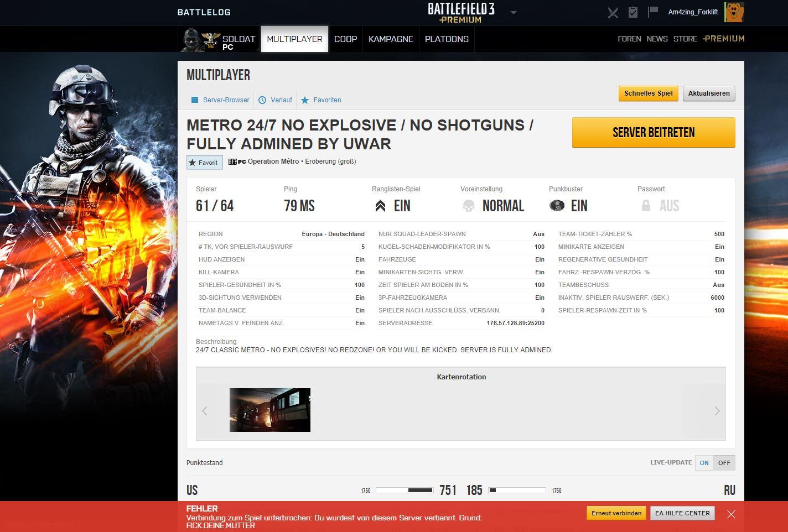788x532 pixels.
Task: Expand the Battlefield 3 game selector arrow
Action: tap(514, 12)
